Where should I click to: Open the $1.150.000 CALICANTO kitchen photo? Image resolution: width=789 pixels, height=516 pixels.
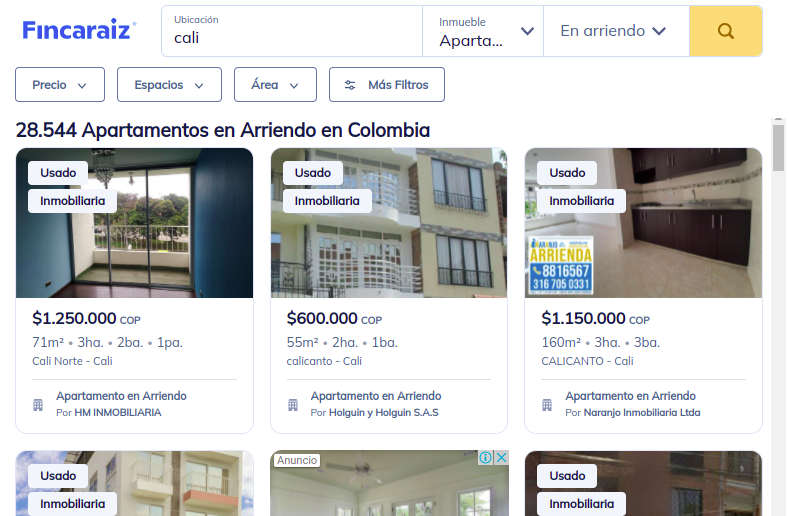(644, 223)
